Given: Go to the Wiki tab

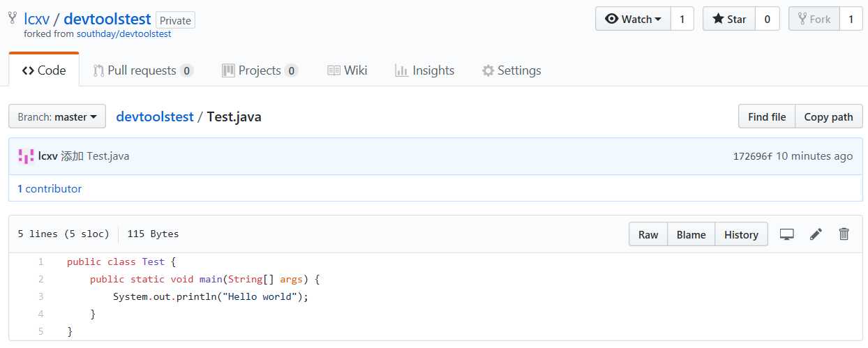Looking at the screenshot, I should (x=347, y=70).
